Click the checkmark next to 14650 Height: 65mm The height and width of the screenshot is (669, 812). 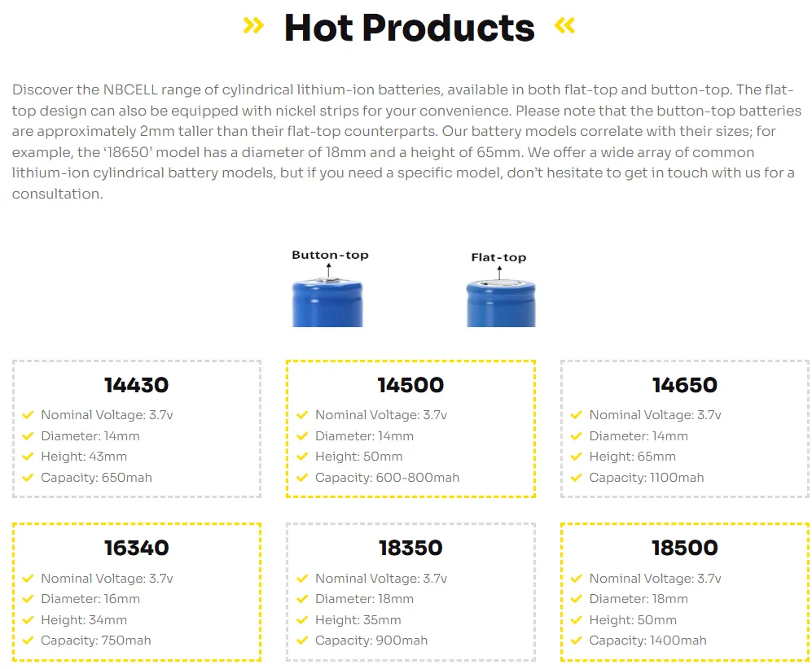(577, 457)
